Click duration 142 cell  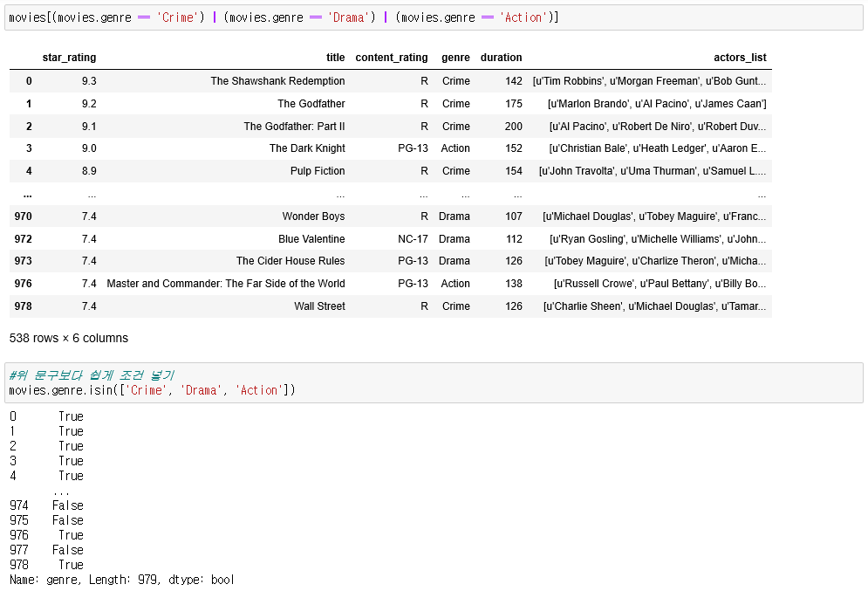pos(514,81)
